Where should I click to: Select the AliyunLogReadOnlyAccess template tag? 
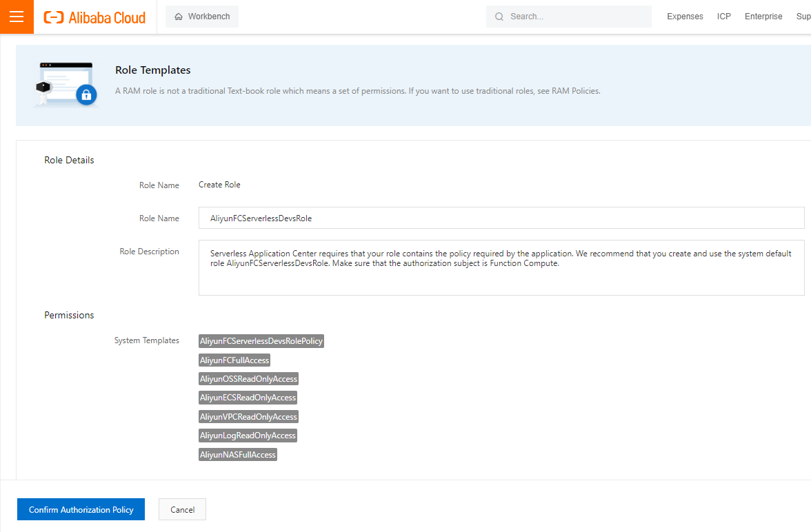tap(248, 436)
